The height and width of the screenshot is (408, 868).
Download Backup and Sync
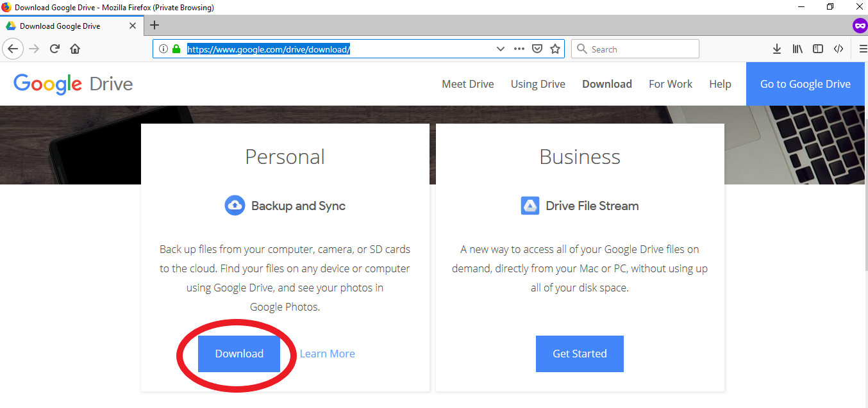[239, 354]
